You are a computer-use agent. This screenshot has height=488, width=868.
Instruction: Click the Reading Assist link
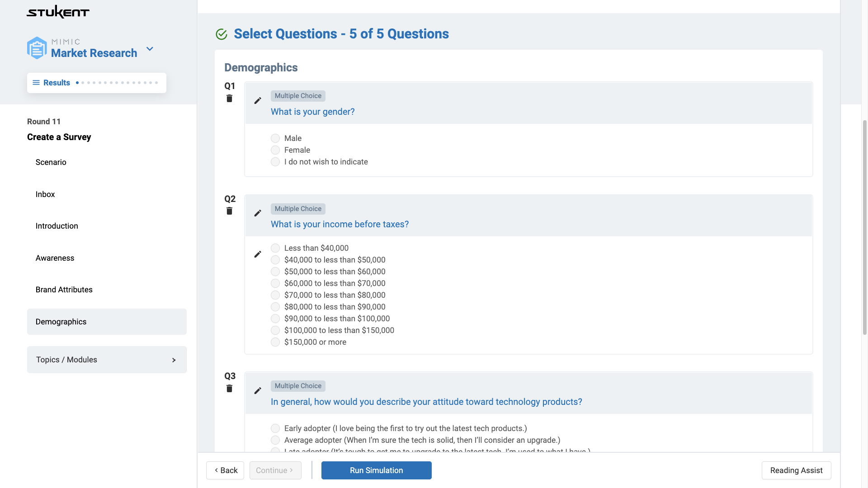796,470
